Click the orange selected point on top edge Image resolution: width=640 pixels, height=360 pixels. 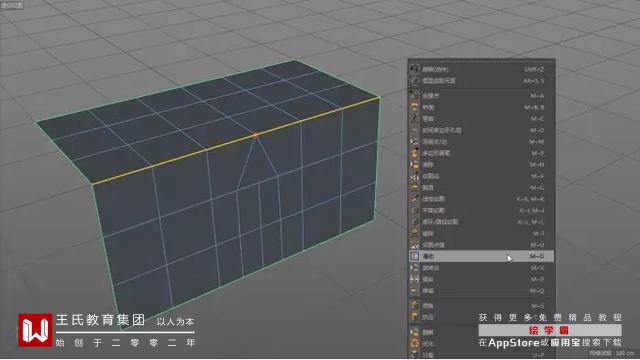256,134
